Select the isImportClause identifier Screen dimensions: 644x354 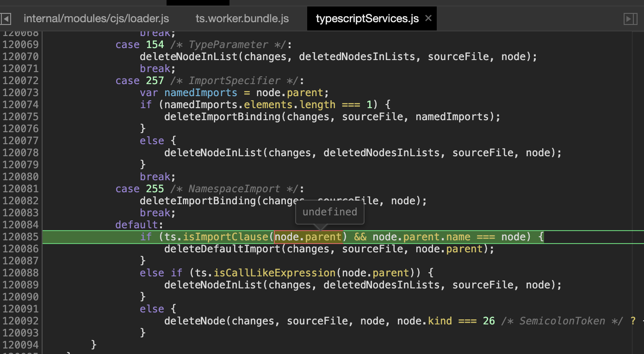pos(225,237)
